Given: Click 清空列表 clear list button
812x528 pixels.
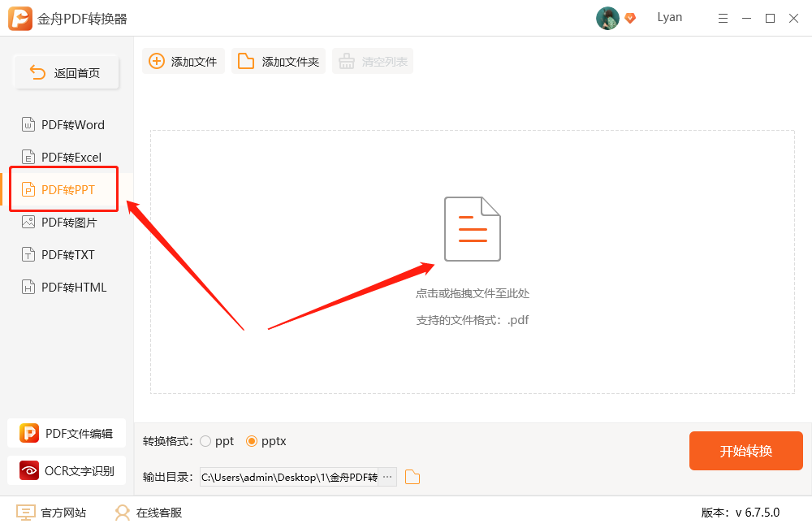Looking at the screenshot, I should coord(373,61).
